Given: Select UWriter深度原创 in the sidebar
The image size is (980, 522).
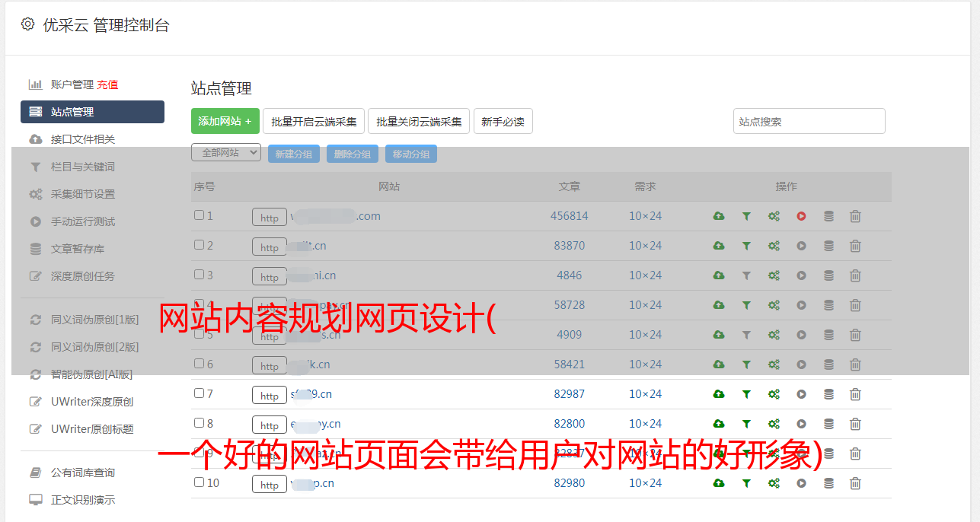Looking at the screenshot, I should click(x=92, y=402).
